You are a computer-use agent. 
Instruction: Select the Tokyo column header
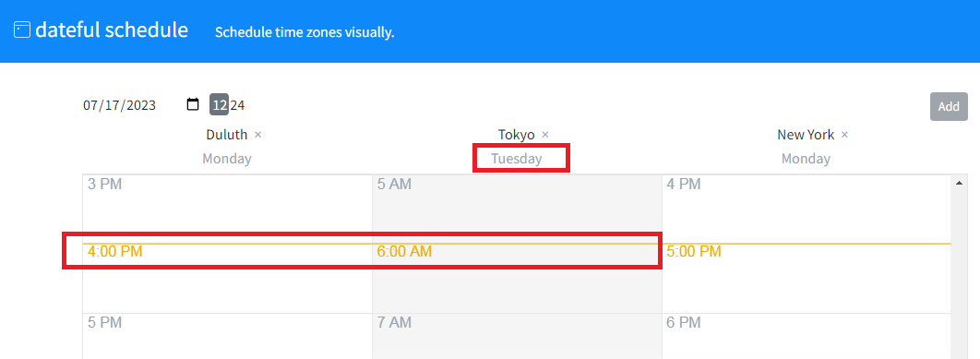point(516,135)
